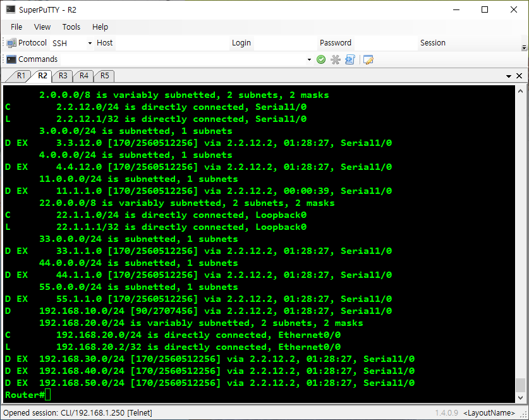The width and height of the screenshot is (529, 420).
Task: Open the View menu
Action: click(x=42, y=27)
